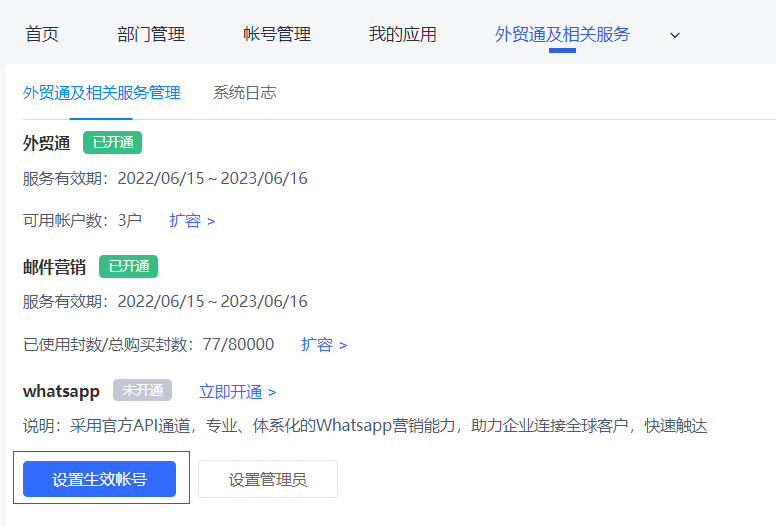The height and width of the screenshot is (526, 776).
Task: Select the 外贸通及相关服务管理 sub-tab
Action: 101,93
